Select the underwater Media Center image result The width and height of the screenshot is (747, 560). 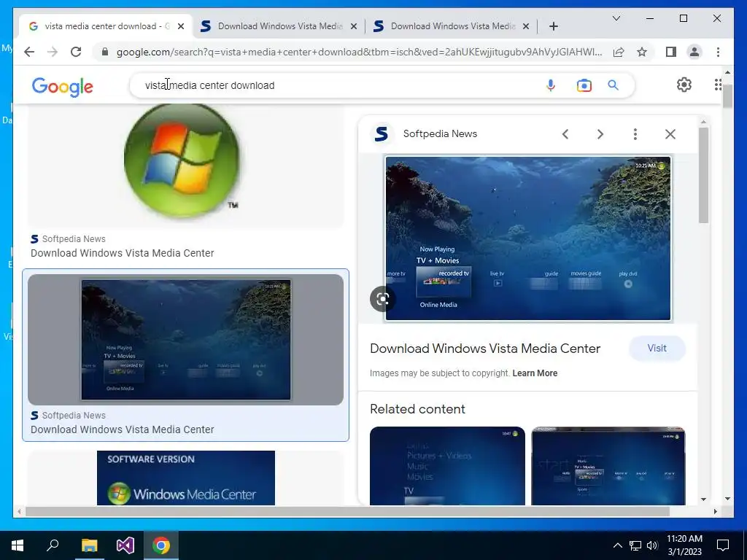186,340
